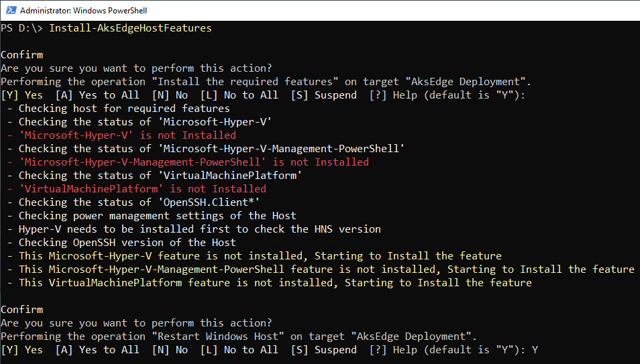
Task: Click the PowerShell icon in title bar
Action: coord(11,10)
